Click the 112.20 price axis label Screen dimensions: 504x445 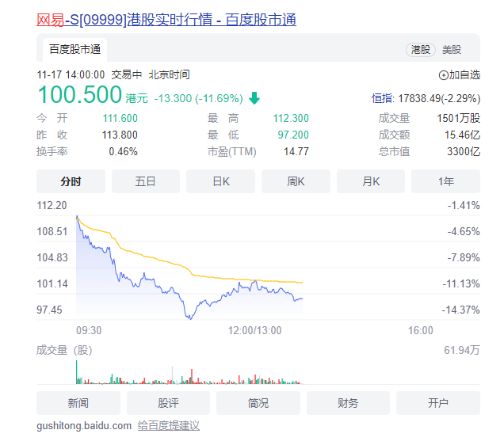tap(52, 206)
